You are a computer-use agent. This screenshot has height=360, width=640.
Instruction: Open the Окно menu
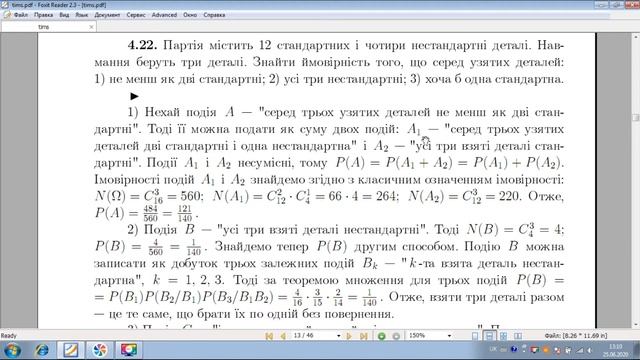click(x=190, y=15)
